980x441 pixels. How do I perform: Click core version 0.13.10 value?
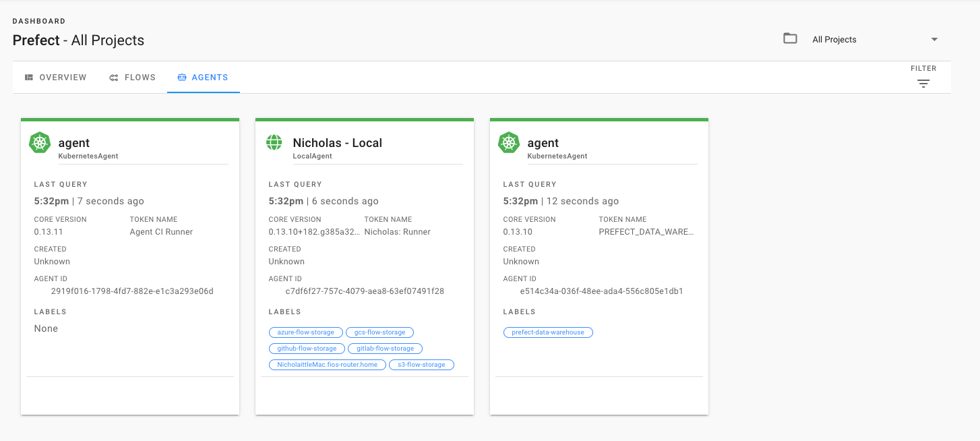point(518,232)
